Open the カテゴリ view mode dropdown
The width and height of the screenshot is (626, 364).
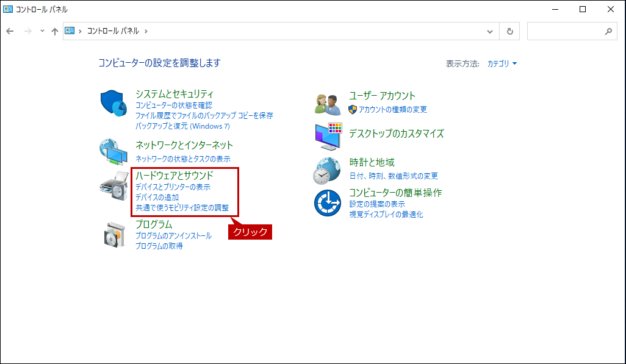pyautogui.click(x=502, y=63)
